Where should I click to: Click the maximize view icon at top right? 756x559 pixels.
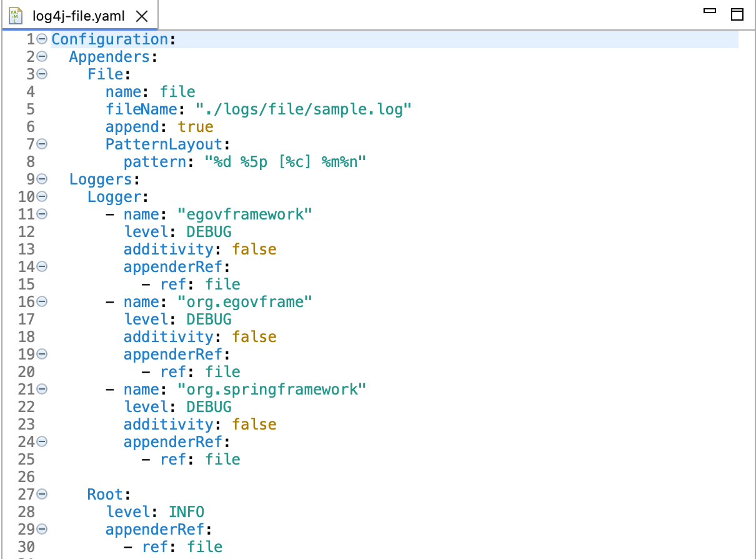737,13
